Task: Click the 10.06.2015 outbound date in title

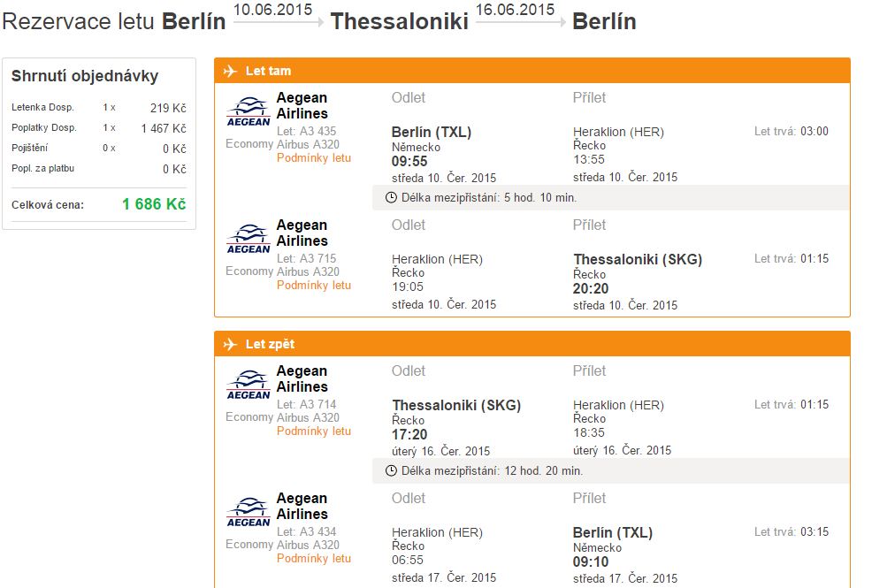Action: (272, 10)
